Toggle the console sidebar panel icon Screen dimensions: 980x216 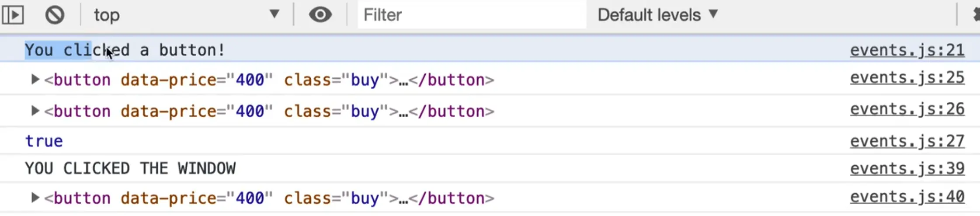point(13,15)
